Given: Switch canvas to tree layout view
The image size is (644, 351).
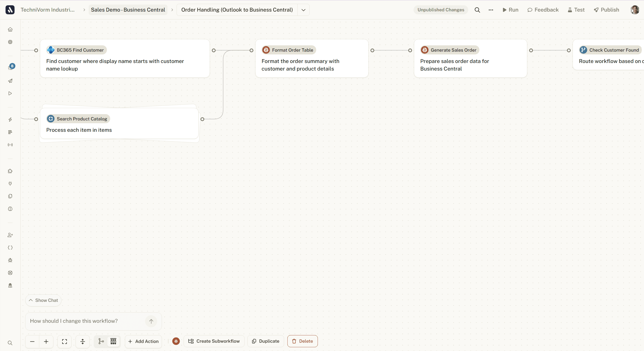Looking at the screenshot, I should [101, 341].
